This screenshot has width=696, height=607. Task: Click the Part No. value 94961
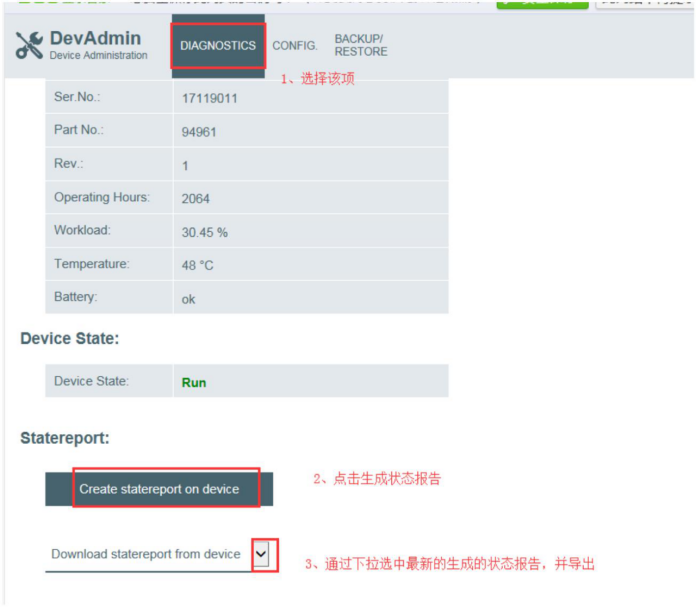(199, 132)
